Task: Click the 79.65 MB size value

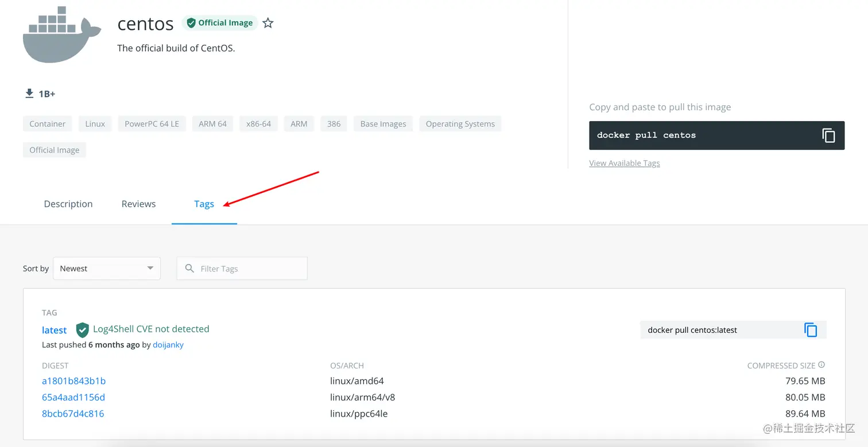Action: (x=805, y=381)
